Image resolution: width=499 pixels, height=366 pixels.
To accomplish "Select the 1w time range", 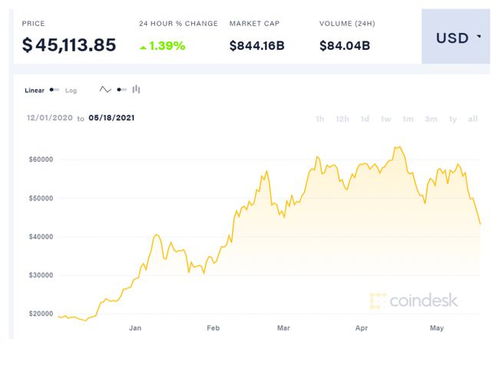I will click(x=386, y=119).
